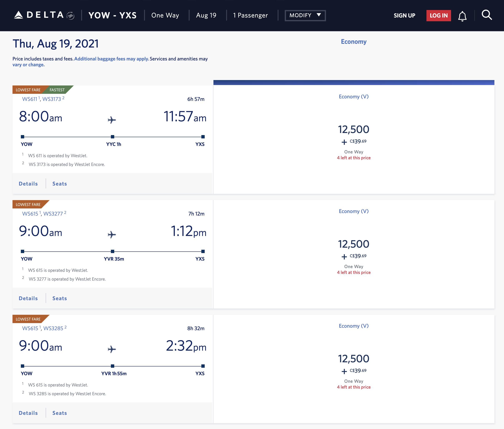Screen dimensions: 504x429
Task: Select Economy (V) fare for 2:32pm arrival
Action: point(354,326)
